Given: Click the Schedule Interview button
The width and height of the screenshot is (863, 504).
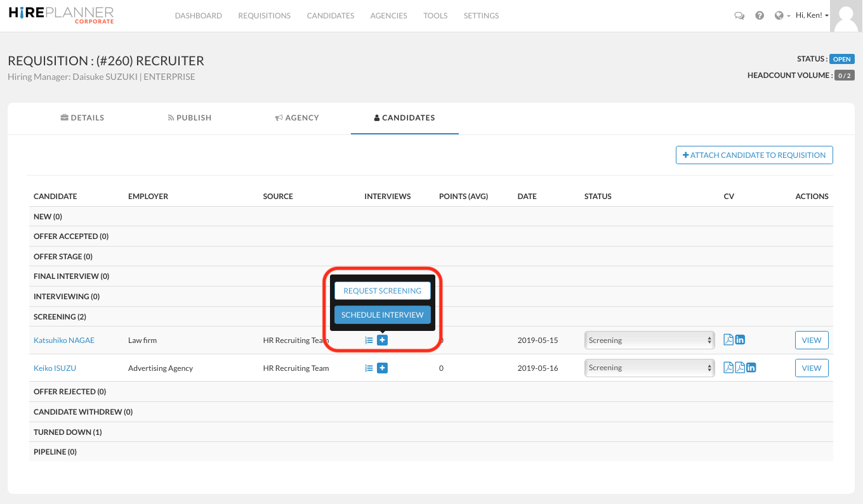Looking at the screenshot, I should pos(382,315).
